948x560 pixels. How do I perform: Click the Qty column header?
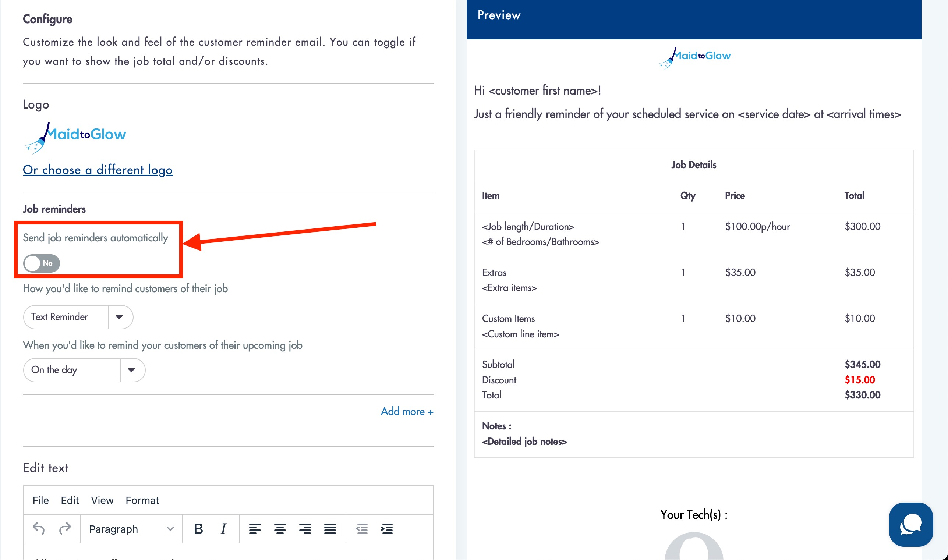[x=687, y=196]
